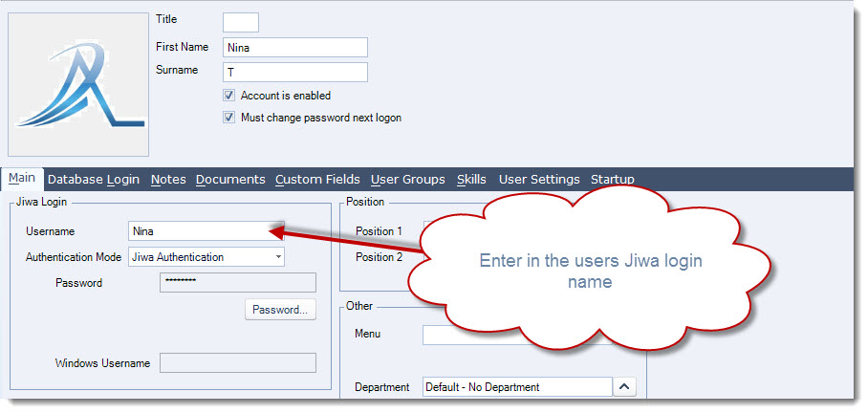Uncheck the Account is enabled checkbox
868x413 pixels.
(228, 96)
